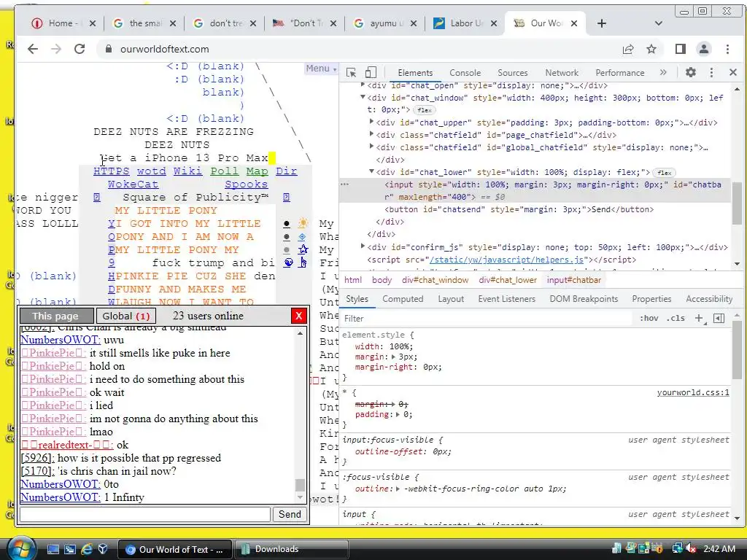Image resolution: width=747 pixels, height=560 pixels.
Task: Expand the confirm_js div node
Action: pos(363,246)
